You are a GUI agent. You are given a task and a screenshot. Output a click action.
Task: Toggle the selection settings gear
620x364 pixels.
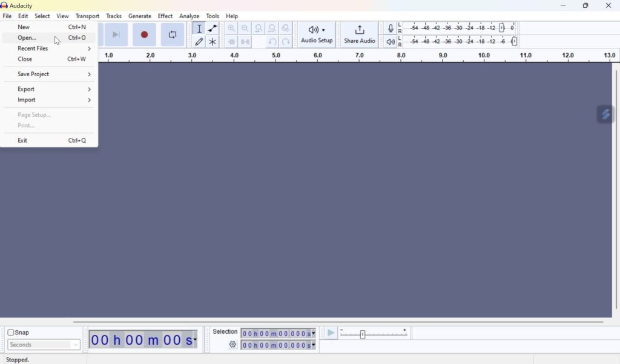tap(232, 344)
